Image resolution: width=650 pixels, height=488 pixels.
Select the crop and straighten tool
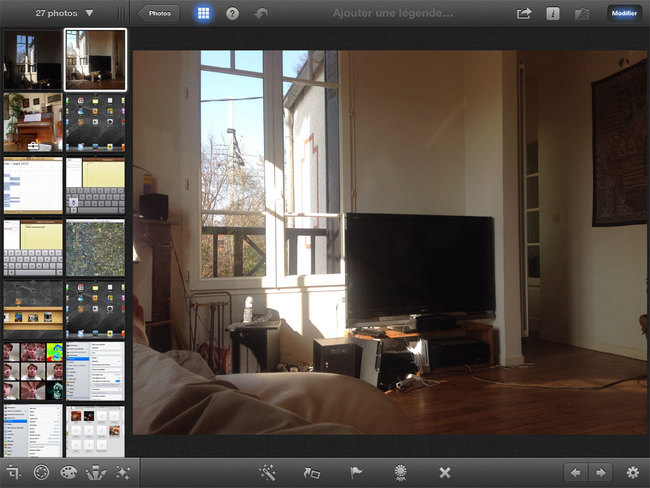coord(13,472)
